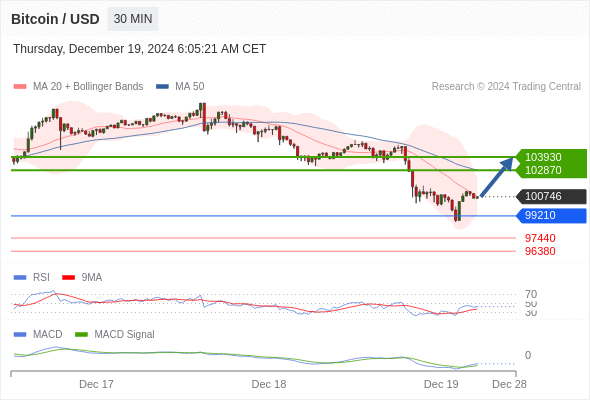
Task: Click the blue upward forecast arrow
Action: click(x=497, y=176)
